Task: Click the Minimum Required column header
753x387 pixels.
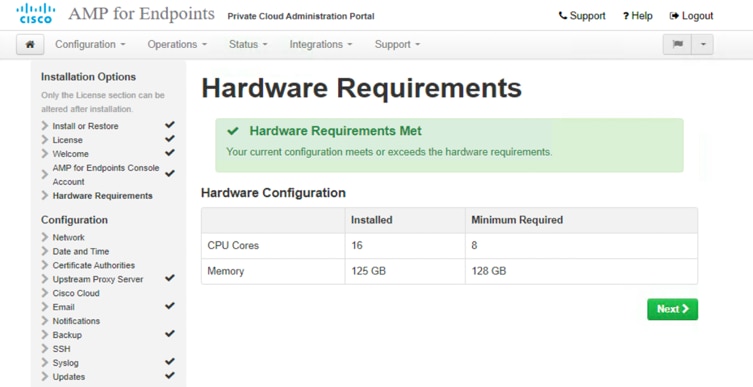Action: coord(517,220)
